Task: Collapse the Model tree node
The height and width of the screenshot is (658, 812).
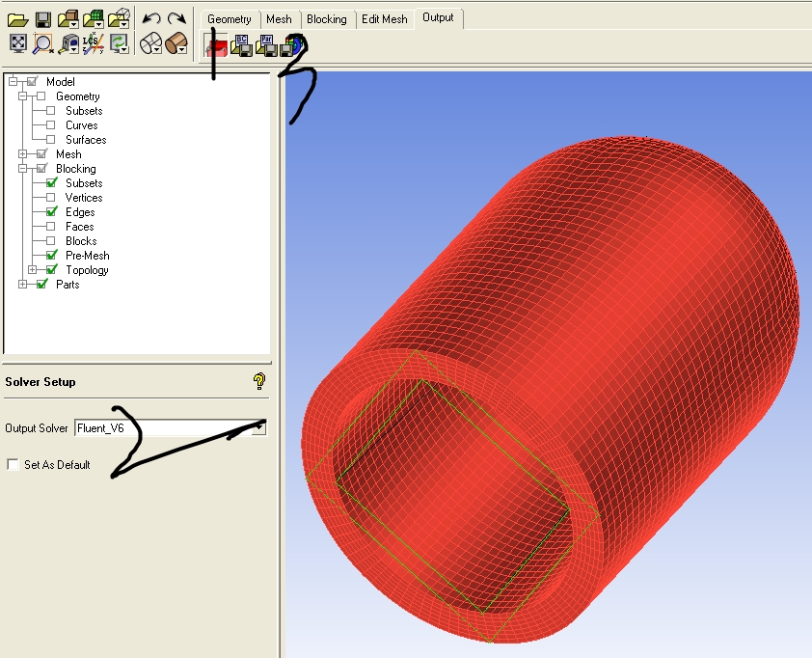Action: [x=13, y=81]
